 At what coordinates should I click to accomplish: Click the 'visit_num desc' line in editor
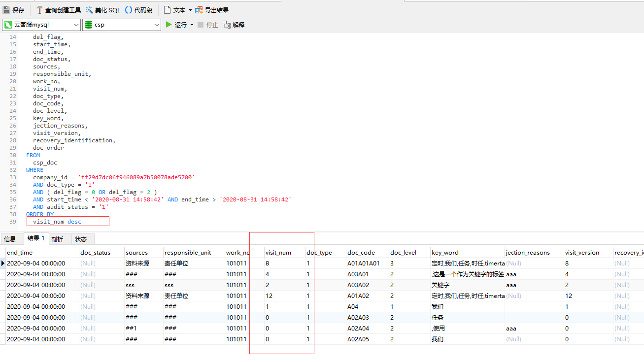[x=57, y=222]
